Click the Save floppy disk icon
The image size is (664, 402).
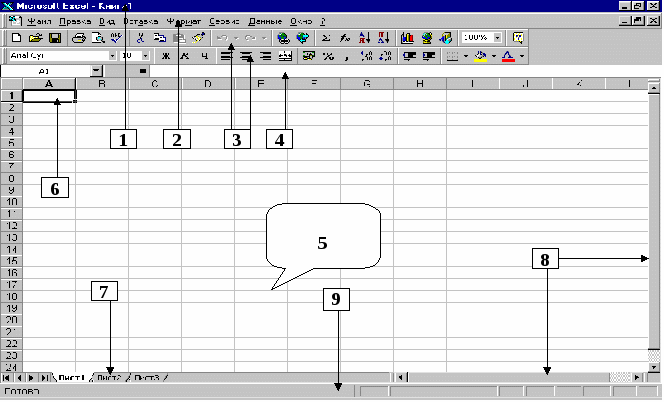(x=55, y=38)
